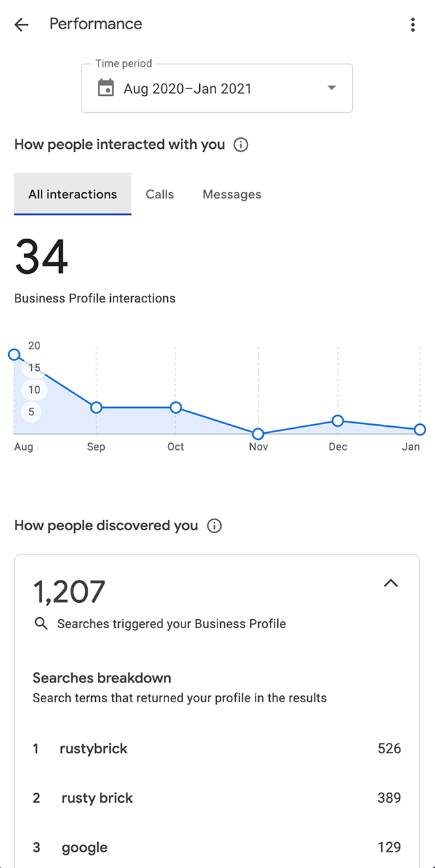Click the rustybrick search term row

click(217, 749)
